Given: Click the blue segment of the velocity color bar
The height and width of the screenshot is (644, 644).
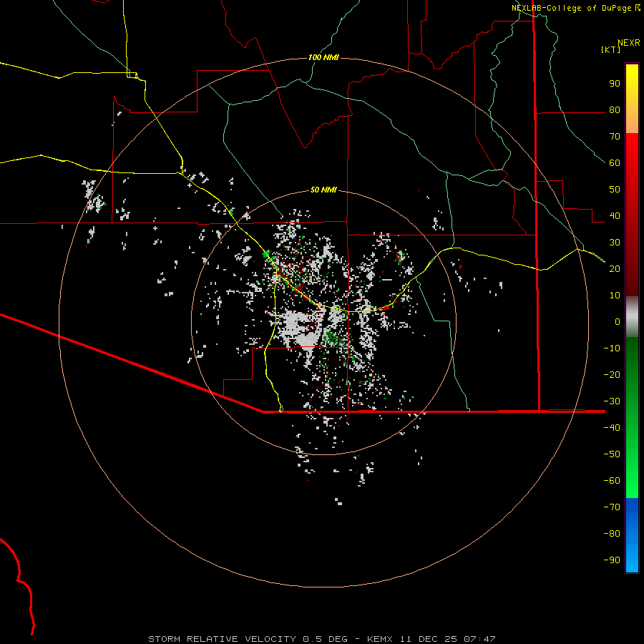Looking at the screenshot, I should coord(632,535).
